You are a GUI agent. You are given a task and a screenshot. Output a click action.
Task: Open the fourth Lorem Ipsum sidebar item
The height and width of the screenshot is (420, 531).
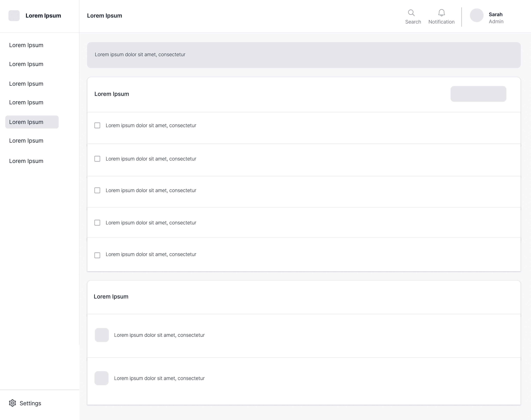click(26, 102)
